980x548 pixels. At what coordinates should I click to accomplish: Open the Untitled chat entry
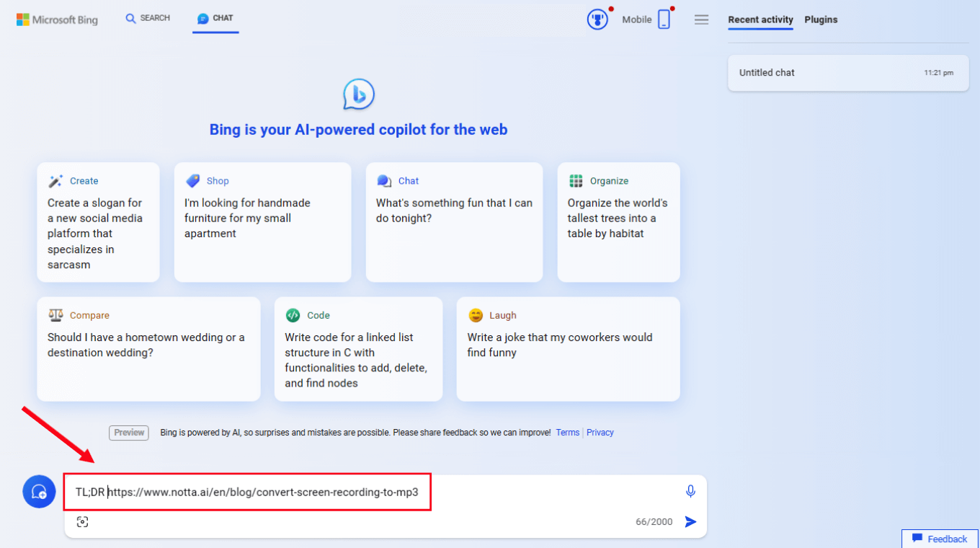coord(848,73)
